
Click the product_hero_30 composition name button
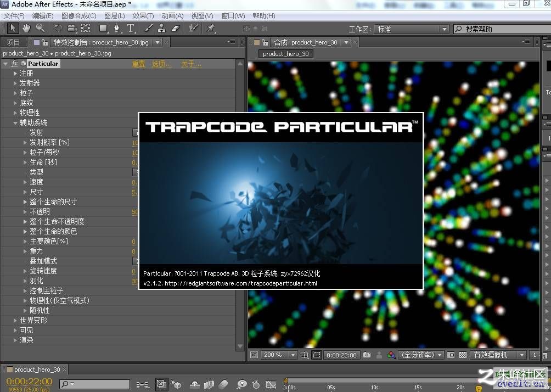(286, 54)
